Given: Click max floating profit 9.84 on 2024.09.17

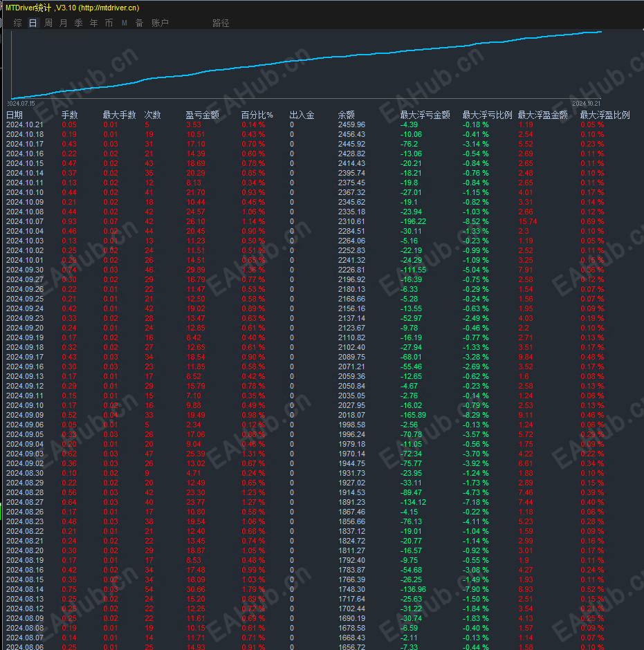Looking at the screenshot, I should click(x=526, y=357).
